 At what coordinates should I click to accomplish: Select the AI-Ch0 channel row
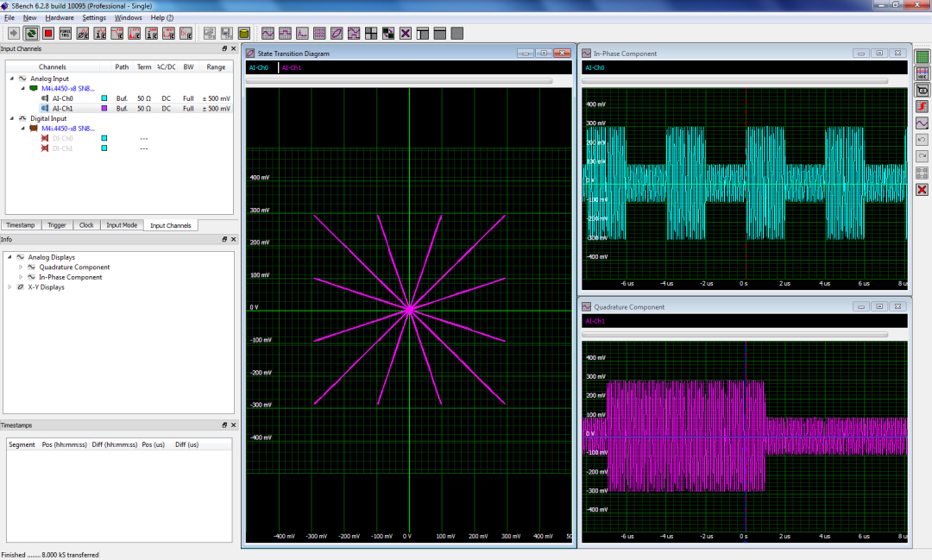point(63,98)
